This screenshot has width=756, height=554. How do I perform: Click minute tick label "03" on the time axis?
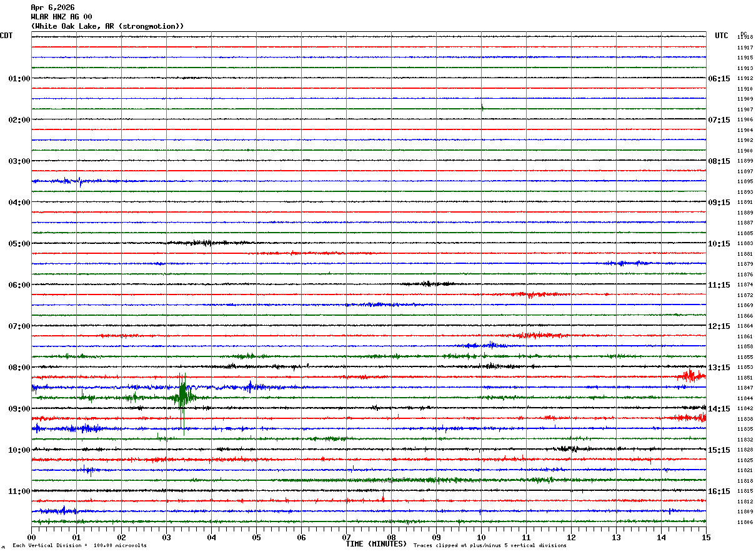point(166,538)
